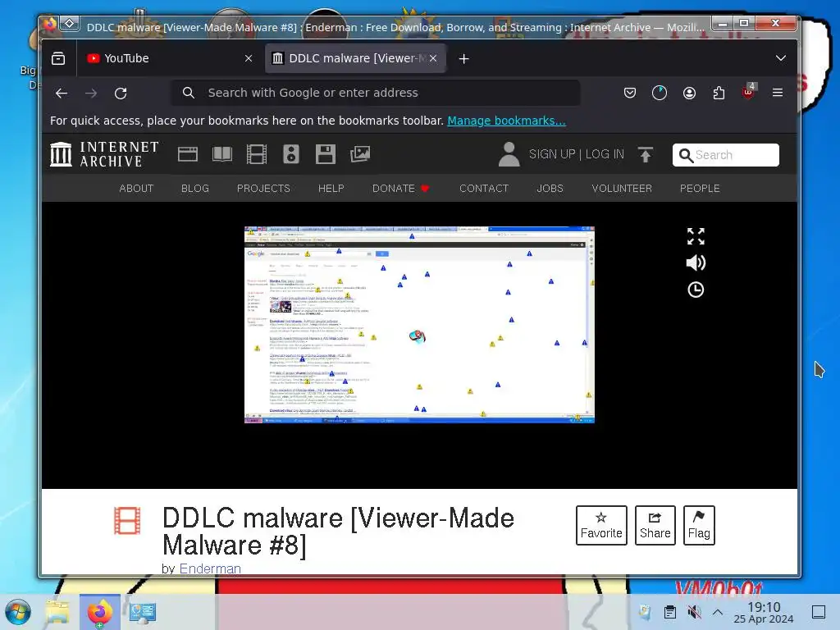This screenshot has width=840, height=630.
Task: Open the DONATE menu item
Action: (400, 189)
